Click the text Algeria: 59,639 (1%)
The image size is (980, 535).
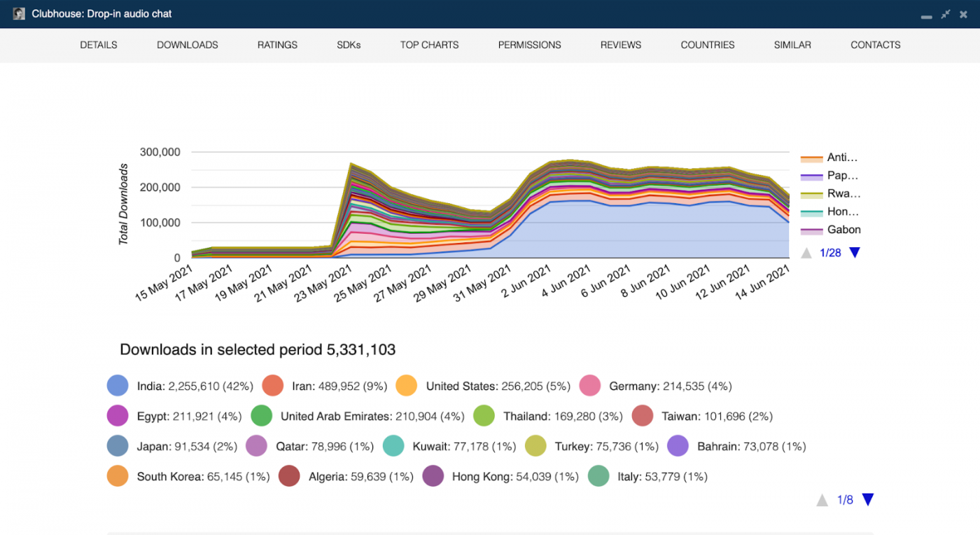[361, 476]
